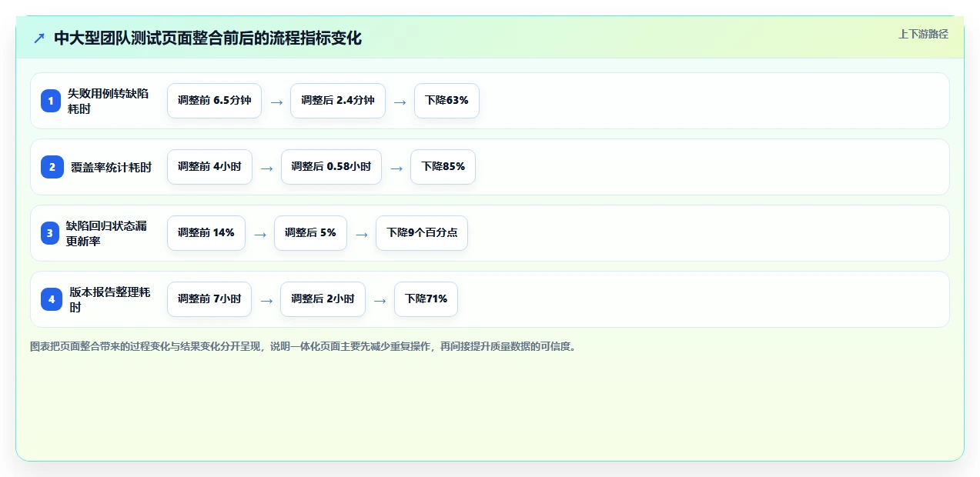Select step badge 2 for 覆盖率统计耗时

[x=52, y=167]
